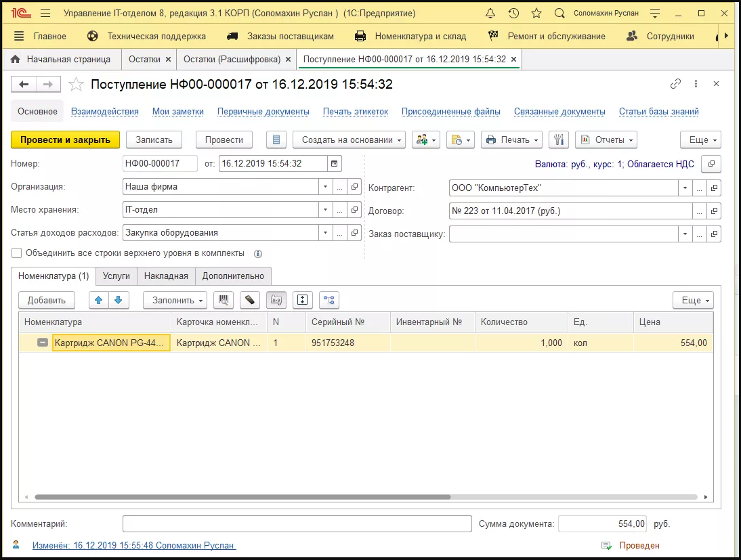This screenshot has height=560, width=741.
Task: Open the Накладная tab
Action: click(x=166, y=276)
